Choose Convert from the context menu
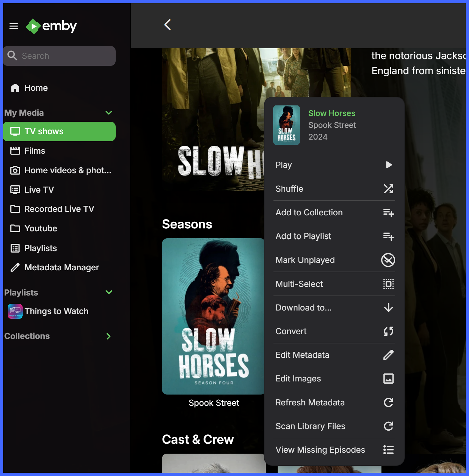The width and height of the screenshot is (469, 476). coord(334,331)
